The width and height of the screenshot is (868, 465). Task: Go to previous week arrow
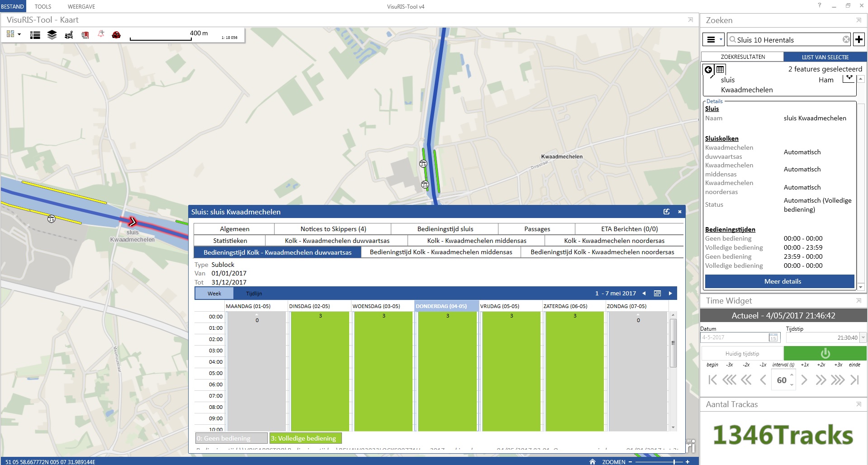tap(644, 294)
